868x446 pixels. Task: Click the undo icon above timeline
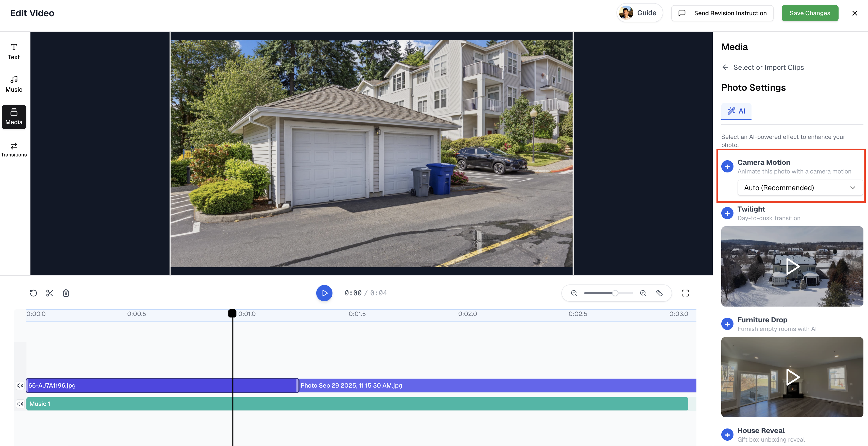point(33,293)
